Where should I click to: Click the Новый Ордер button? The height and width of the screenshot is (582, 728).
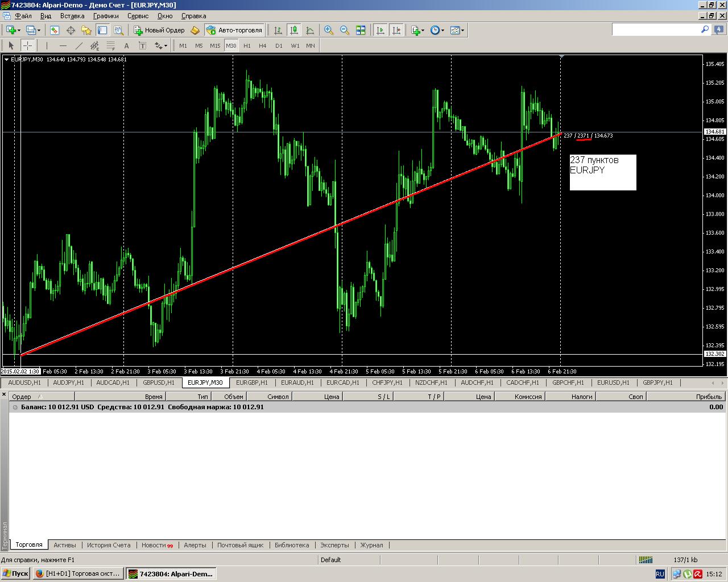point(159,30)
